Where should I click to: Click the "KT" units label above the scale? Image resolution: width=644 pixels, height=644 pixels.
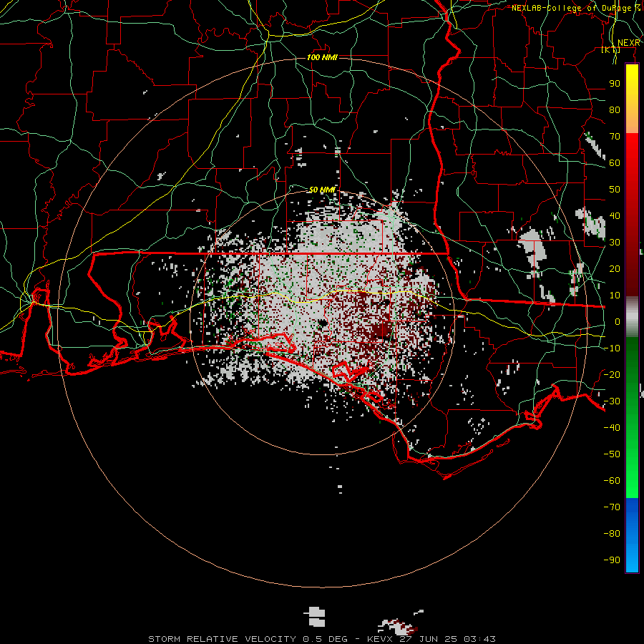[611, 49]
